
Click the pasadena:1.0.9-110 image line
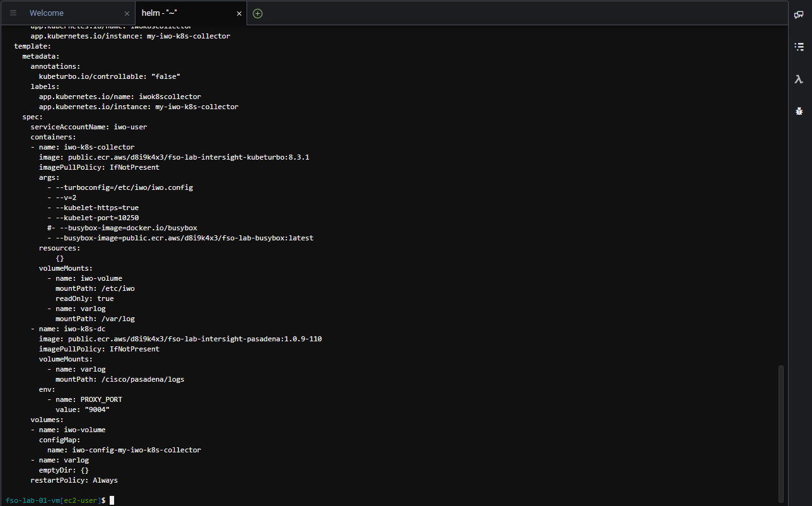180,339
